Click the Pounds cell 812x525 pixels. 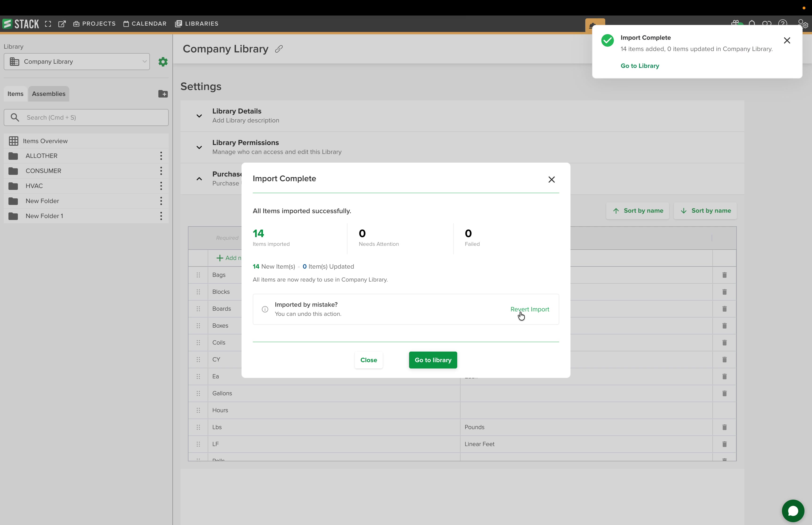point(586,427)
